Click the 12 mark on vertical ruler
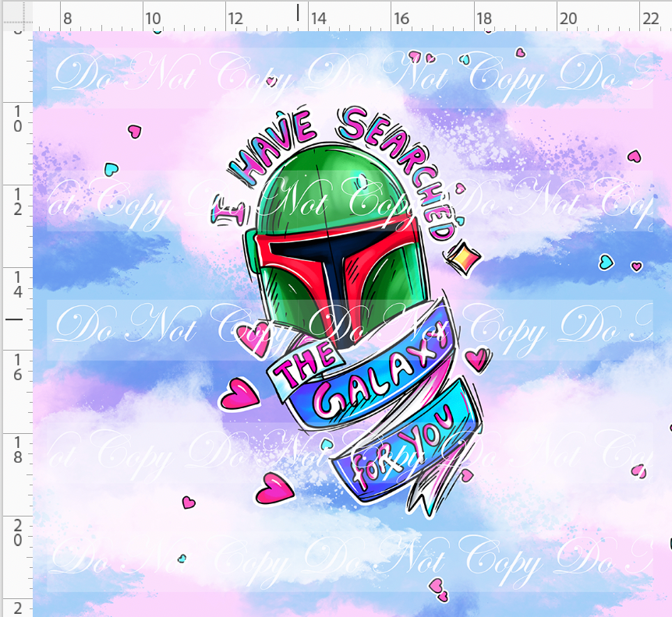 tap(18, 202)
